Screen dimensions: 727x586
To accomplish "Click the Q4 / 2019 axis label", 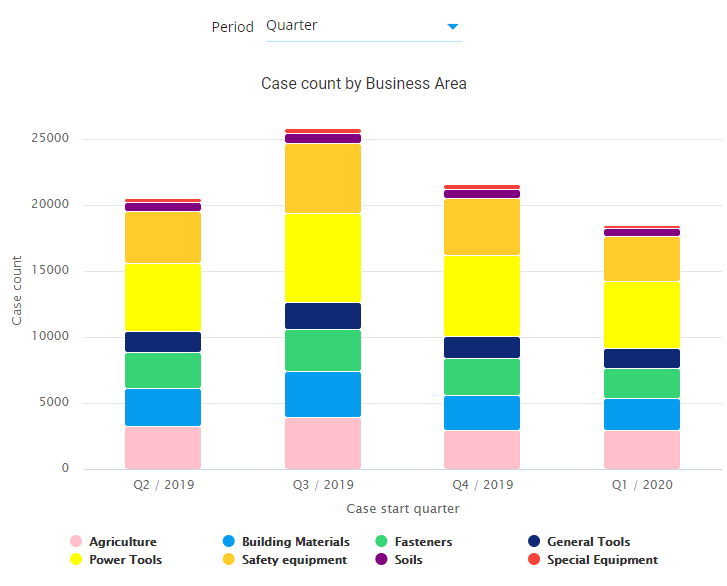I will [483, 484].
